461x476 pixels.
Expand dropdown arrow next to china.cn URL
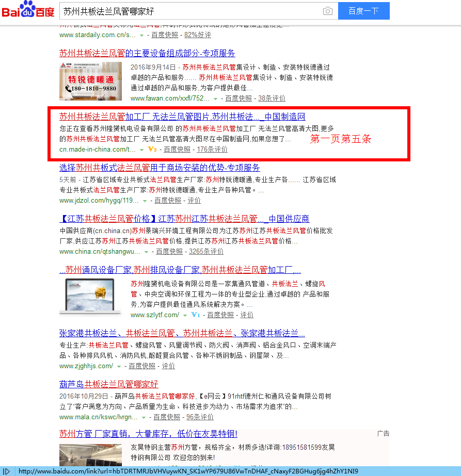click(x=146, y=252)
